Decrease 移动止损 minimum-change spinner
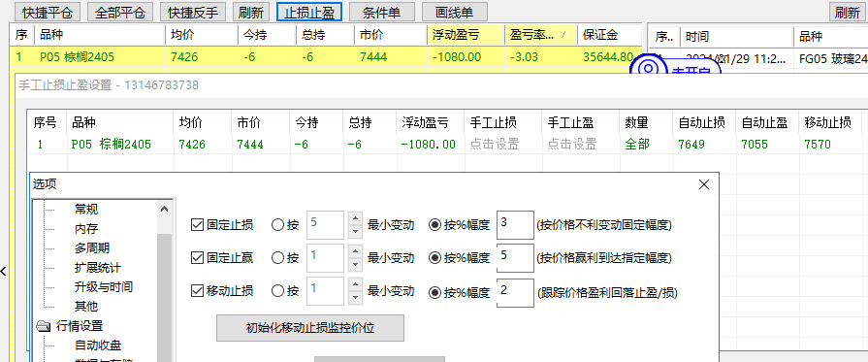Screen dimensions: 868x362 355,298
